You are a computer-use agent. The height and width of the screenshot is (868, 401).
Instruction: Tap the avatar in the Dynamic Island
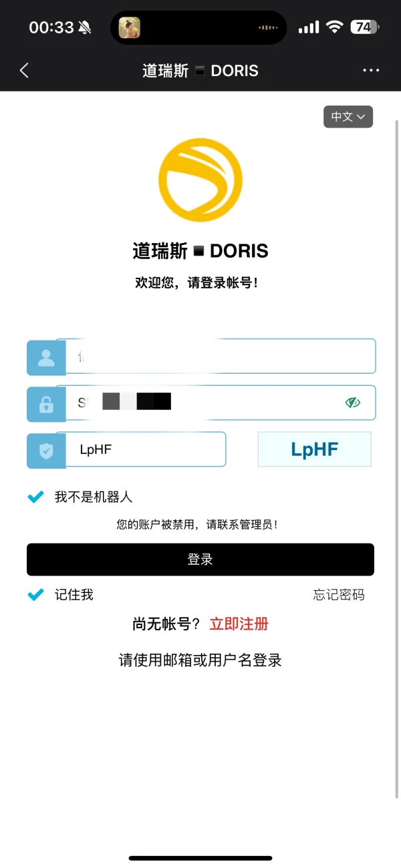[130, 27]
